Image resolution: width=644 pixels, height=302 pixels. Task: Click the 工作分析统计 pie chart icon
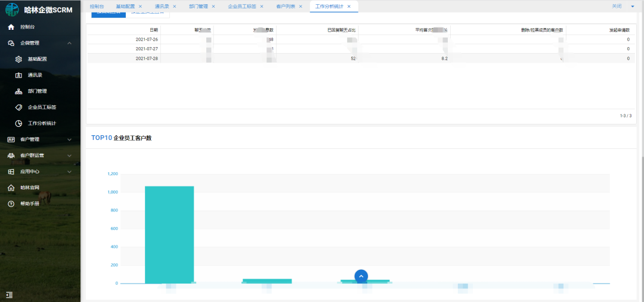(19, 123)
